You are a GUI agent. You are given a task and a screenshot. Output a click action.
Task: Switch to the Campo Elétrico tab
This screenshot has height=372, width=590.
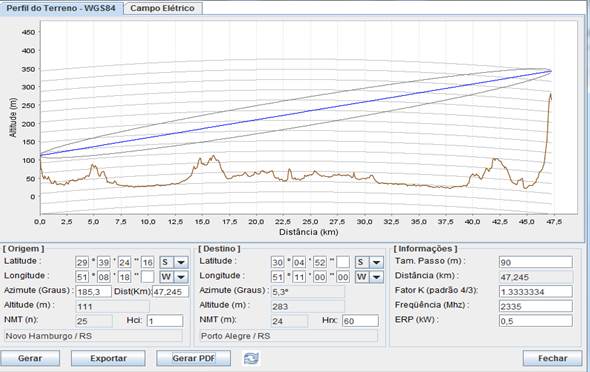[x=163, y=8]
